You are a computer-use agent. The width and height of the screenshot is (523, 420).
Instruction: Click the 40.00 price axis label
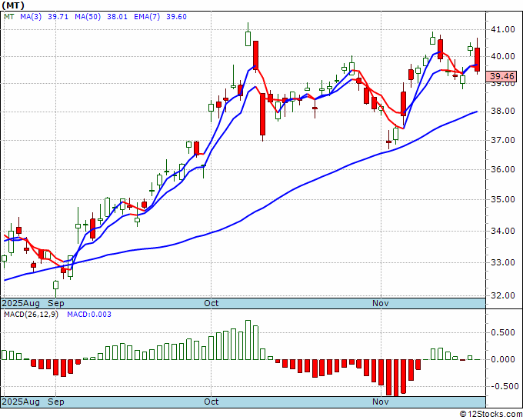tap(503, 56)
